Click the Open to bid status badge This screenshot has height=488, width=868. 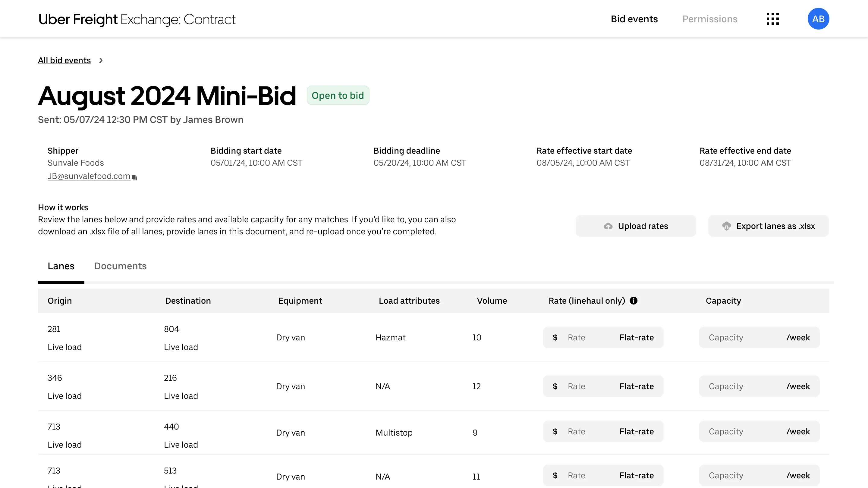click(x=338, y=95)
